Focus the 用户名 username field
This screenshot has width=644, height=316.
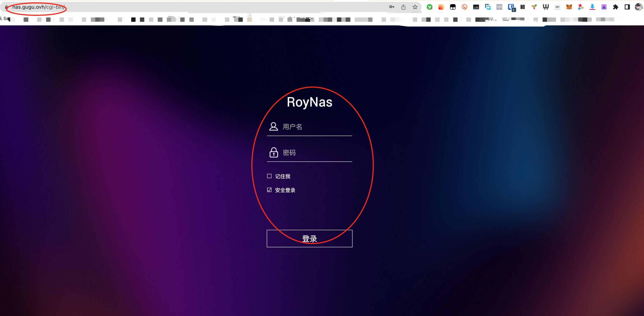[x=316, y=127]
